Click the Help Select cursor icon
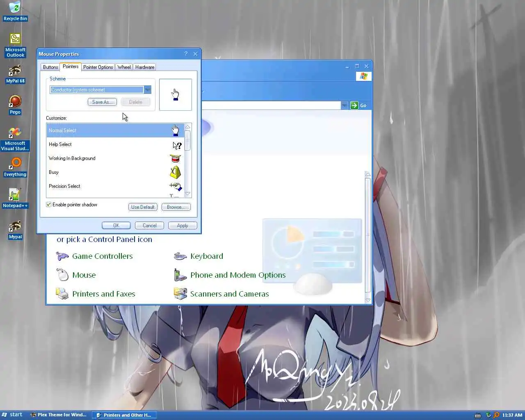 coord(177,145)
